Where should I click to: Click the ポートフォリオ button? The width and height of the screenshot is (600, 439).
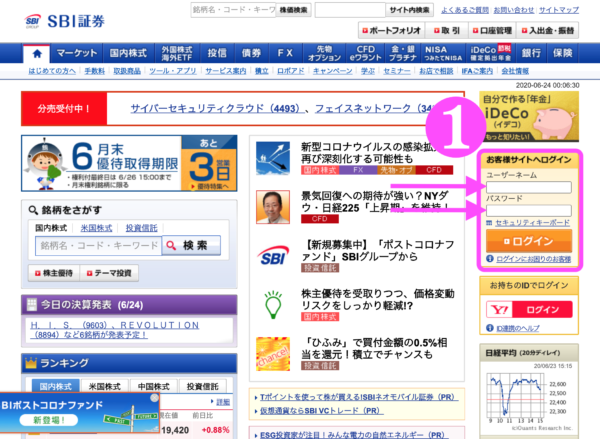[391, 30]
